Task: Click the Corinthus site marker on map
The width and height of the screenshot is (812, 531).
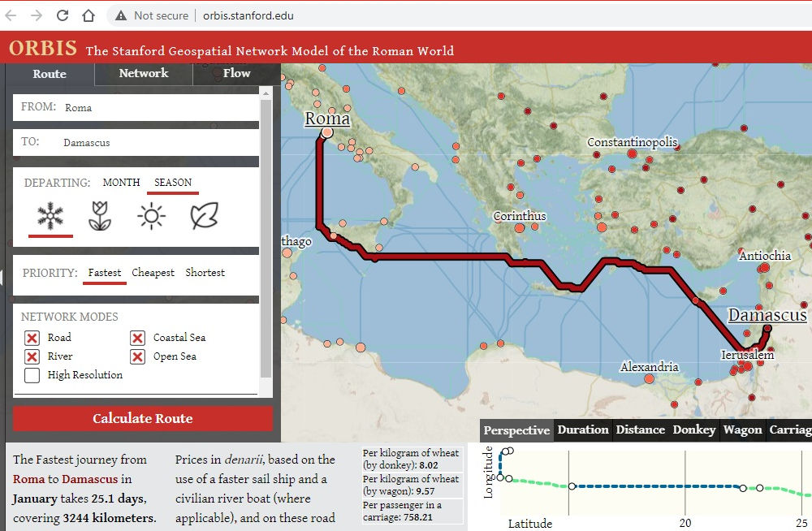Action: (x=520, y=228)
